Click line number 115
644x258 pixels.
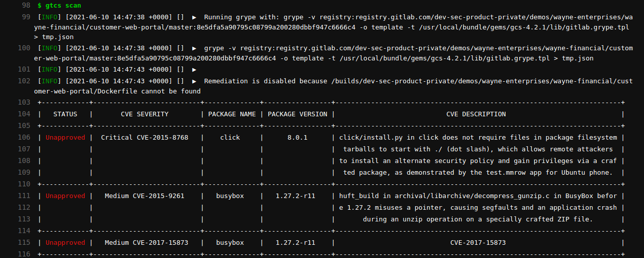(x=24, y=243)
